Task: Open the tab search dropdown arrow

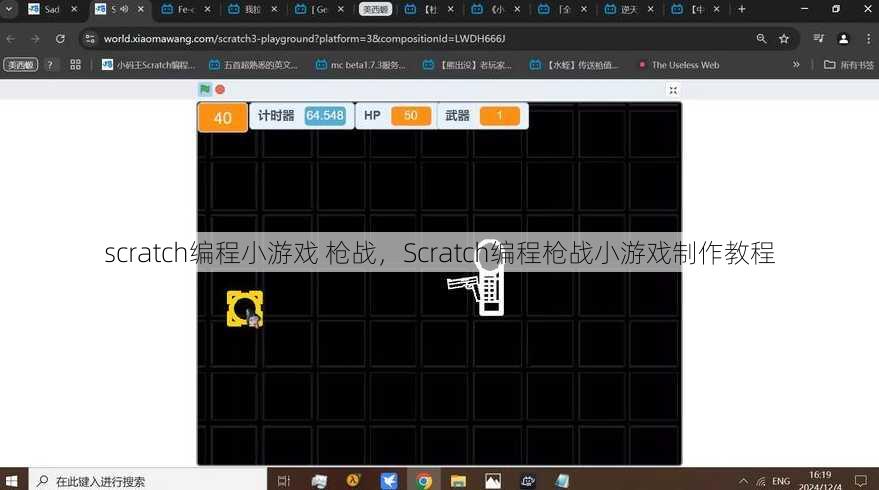Action: click(9, 9)
